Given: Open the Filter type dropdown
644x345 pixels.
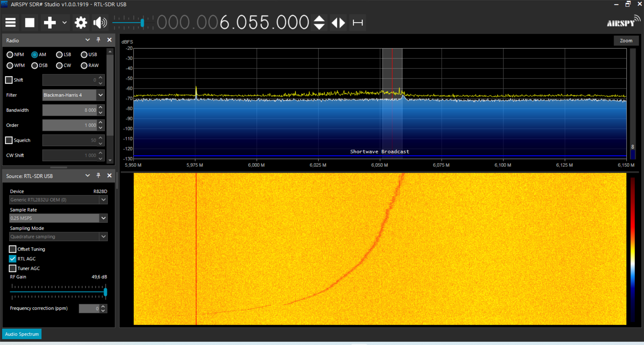Looking at the screenshot, I should tap(100, 95).
